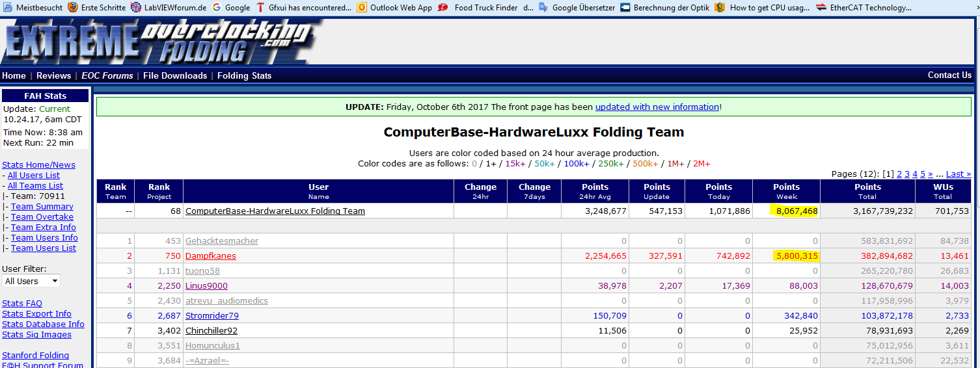Click the next page » link

pos(931,174)
